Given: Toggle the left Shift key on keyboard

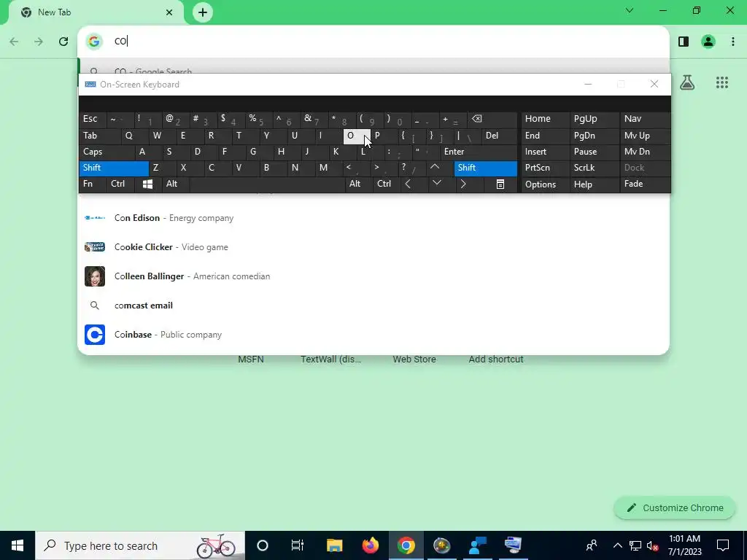Looking at the screenshot, I should (113, 168).
